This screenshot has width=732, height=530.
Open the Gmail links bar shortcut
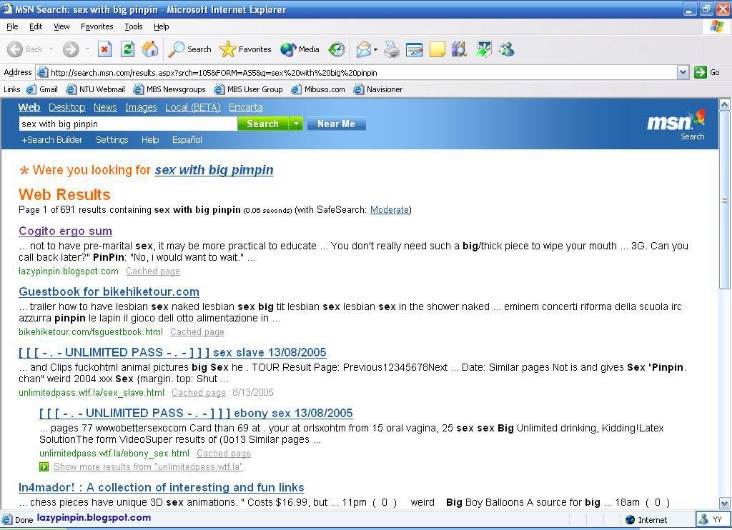tap(42, 89)
